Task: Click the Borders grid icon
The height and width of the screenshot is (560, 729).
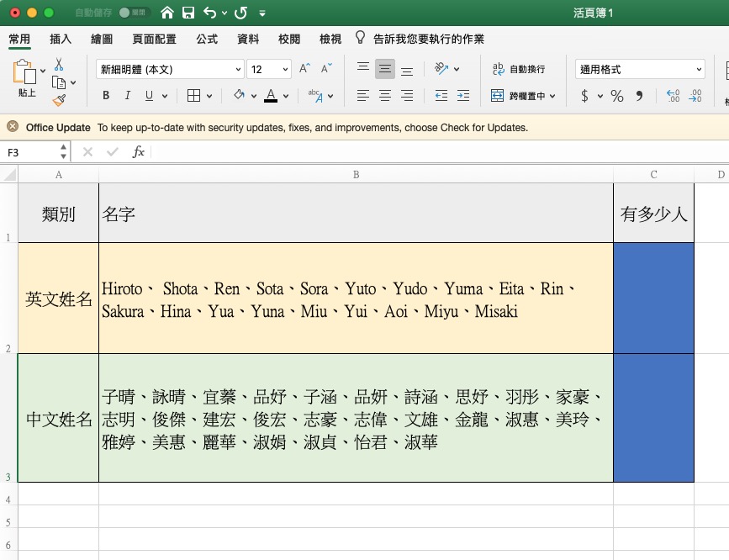Action: (193, 96)
